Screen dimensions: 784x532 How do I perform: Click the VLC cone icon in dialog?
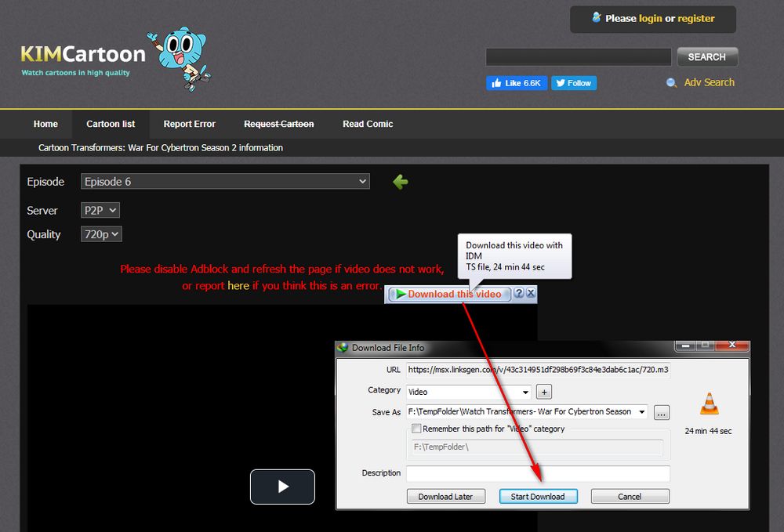[x=709, y=404]
